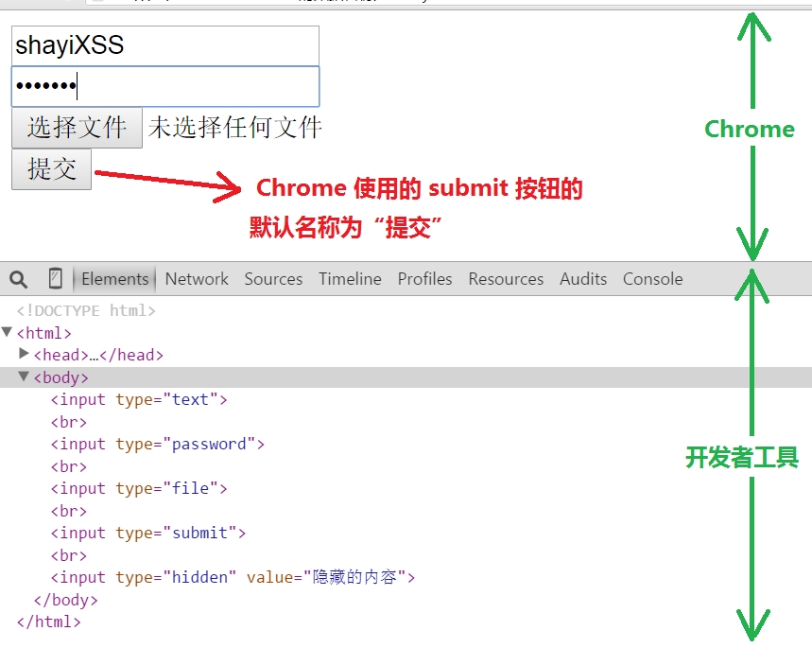The width and height of the screenshot is (812, 648).
Task: Open the Profiles tab
Action: coord(424,279)
